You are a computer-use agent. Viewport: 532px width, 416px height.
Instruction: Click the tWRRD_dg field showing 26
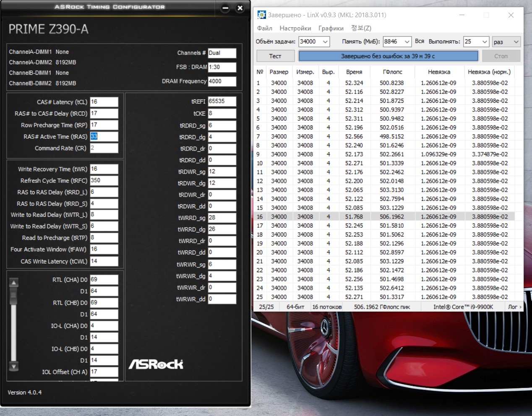222,229
